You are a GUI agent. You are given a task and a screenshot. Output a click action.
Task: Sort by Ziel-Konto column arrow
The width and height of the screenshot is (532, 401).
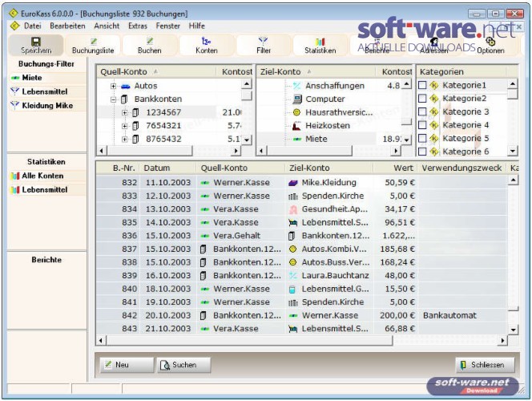(x=309, y=71)
